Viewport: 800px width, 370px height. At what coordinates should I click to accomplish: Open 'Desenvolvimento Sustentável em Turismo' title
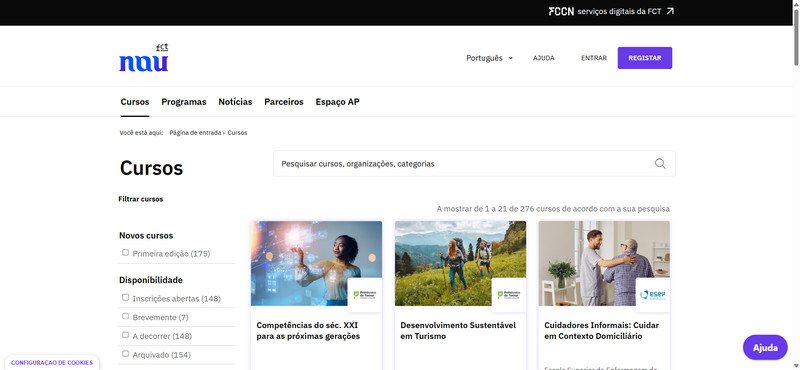(x=458, y=331)
